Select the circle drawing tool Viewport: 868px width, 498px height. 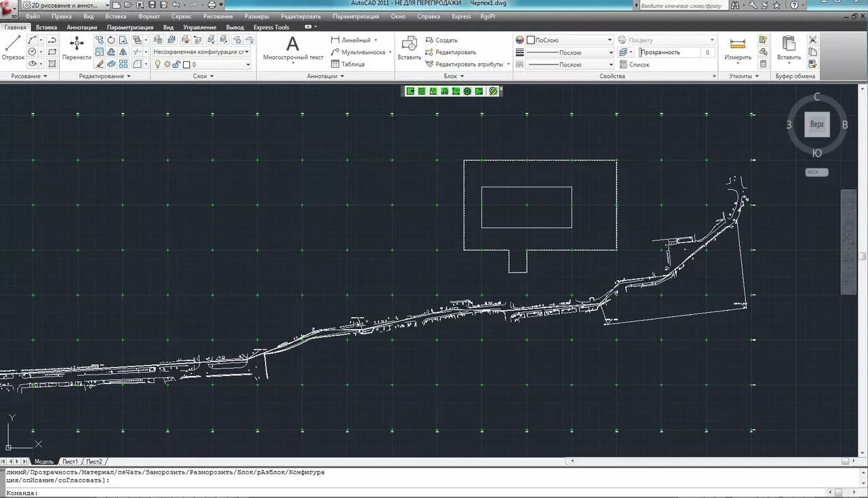coord(33,52)
